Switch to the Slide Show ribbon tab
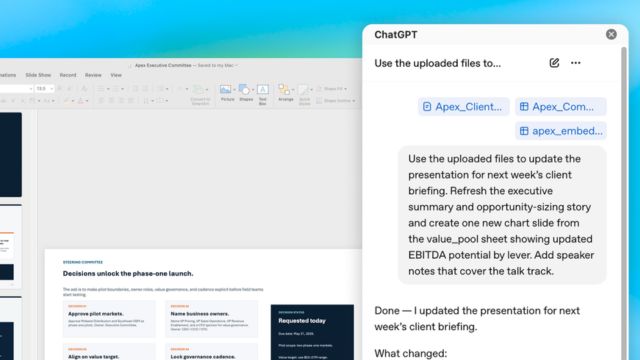 click(38, 75)
